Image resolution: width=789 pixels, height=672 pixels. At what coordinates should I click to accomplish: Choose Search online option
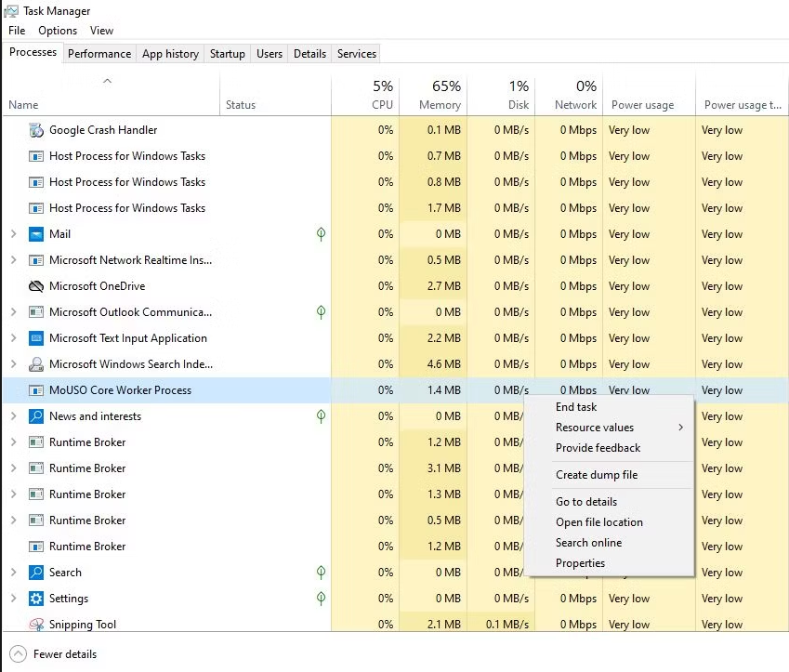[609, 543]
